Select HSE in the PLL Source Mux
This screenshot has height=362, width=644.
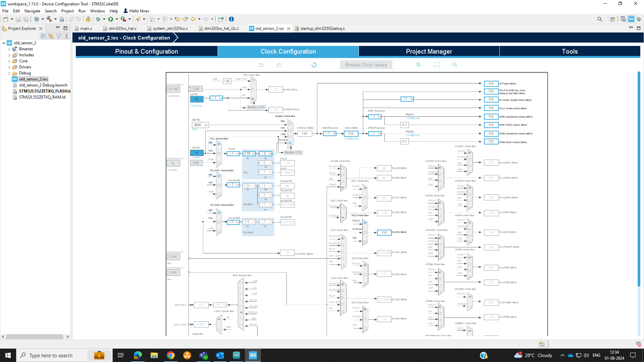(x=219, y=163)
